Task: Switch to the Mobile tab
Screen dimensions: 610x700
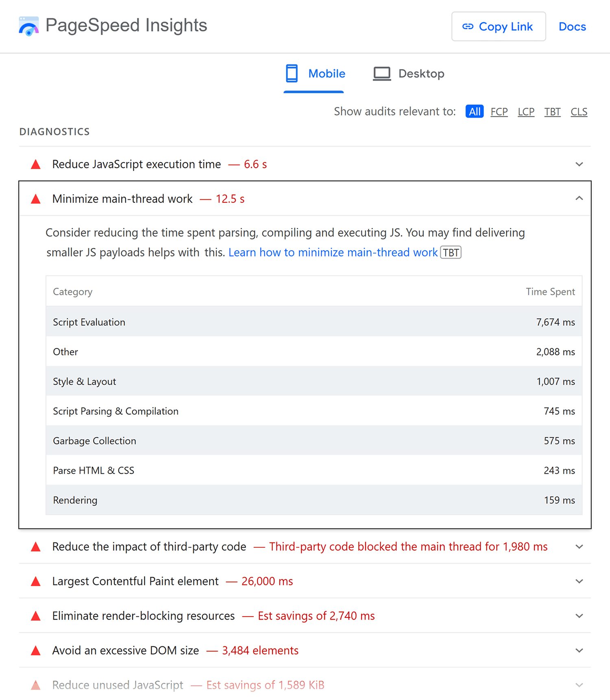Action: (314, 74)
